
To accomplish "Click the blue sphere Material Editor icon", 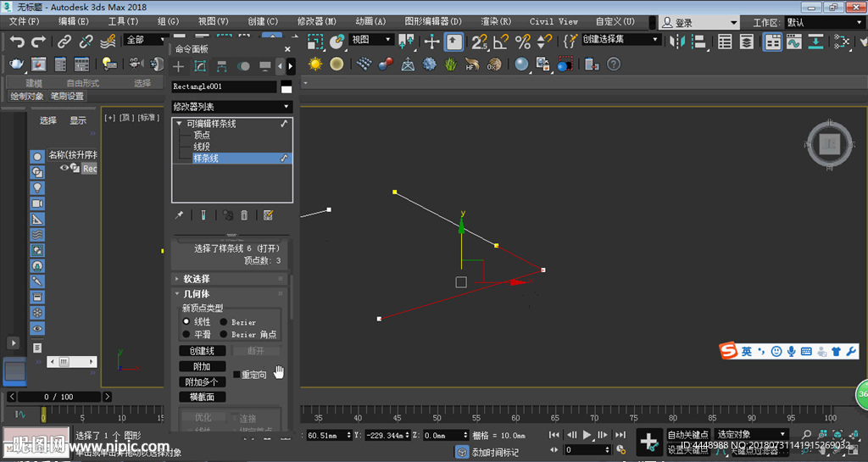I will pos(521,64).
